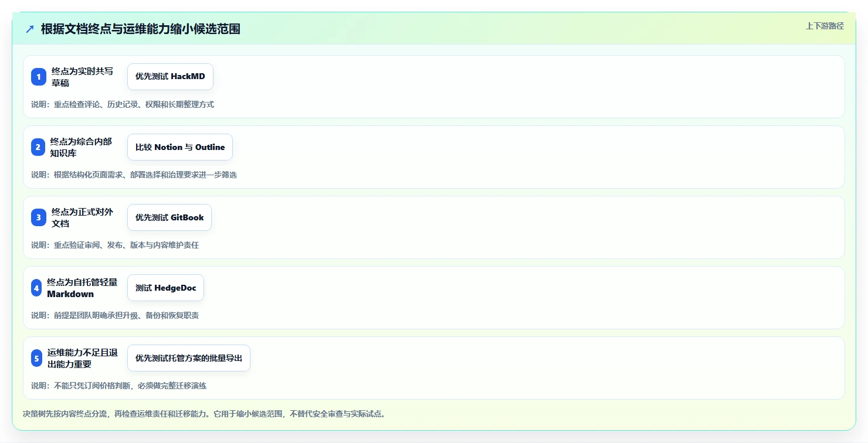Click the 比较 Notion 与 Outline button

(x=180, y=147)
